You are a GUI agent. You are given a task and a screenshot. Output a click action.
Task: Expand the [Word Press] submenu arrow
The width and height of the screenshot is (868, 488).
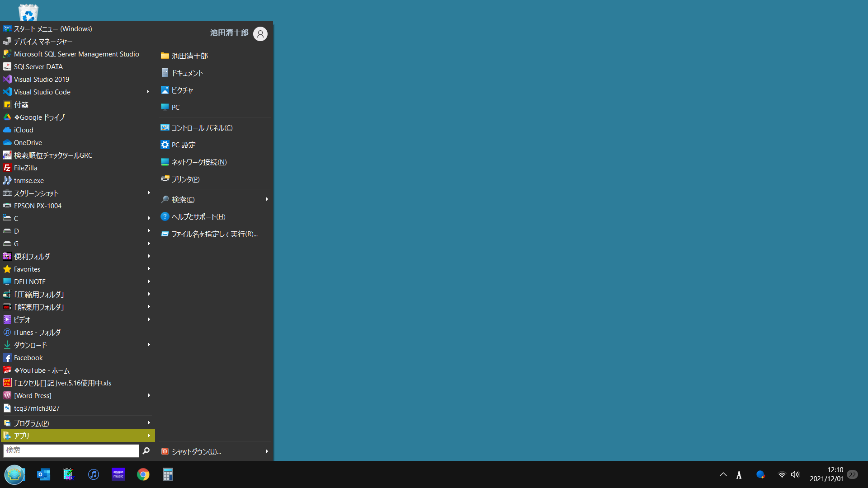[149, 395]
